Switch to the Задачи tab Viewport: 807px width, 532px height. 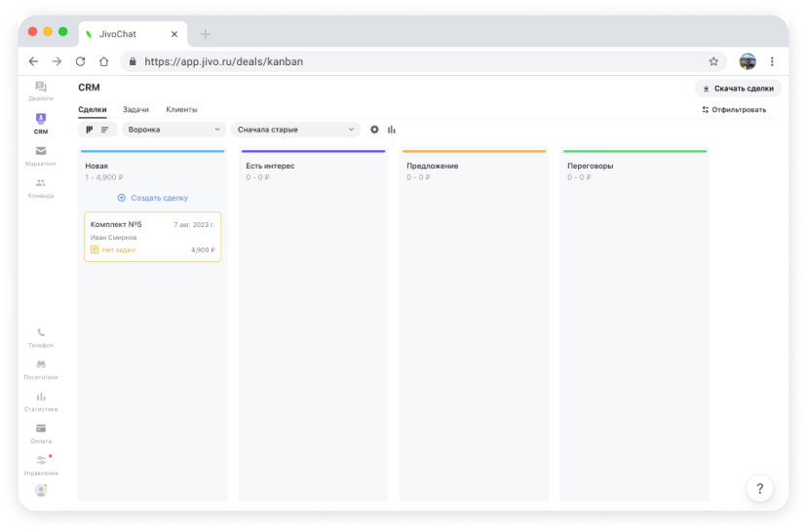coord(135,109)
